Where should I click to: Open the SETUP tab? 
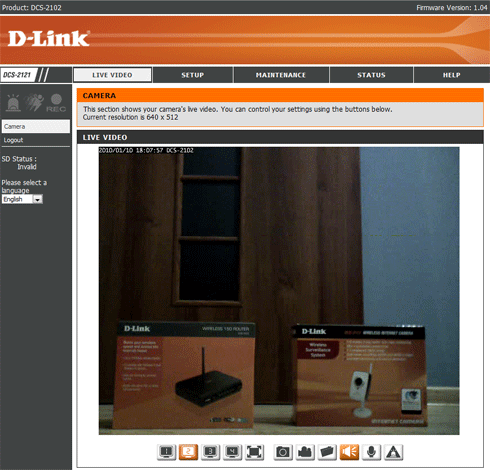[193, 75]
